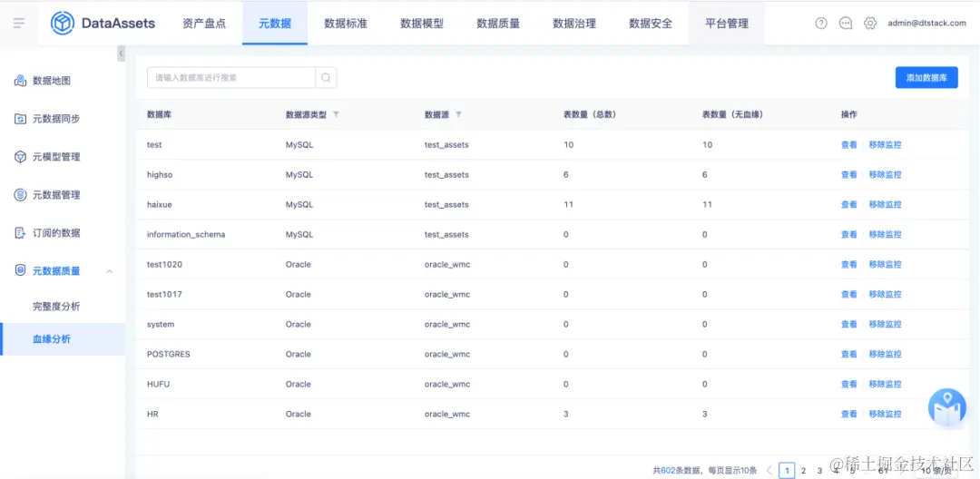Click 查看 for POSTGRES row

point(848,354)
